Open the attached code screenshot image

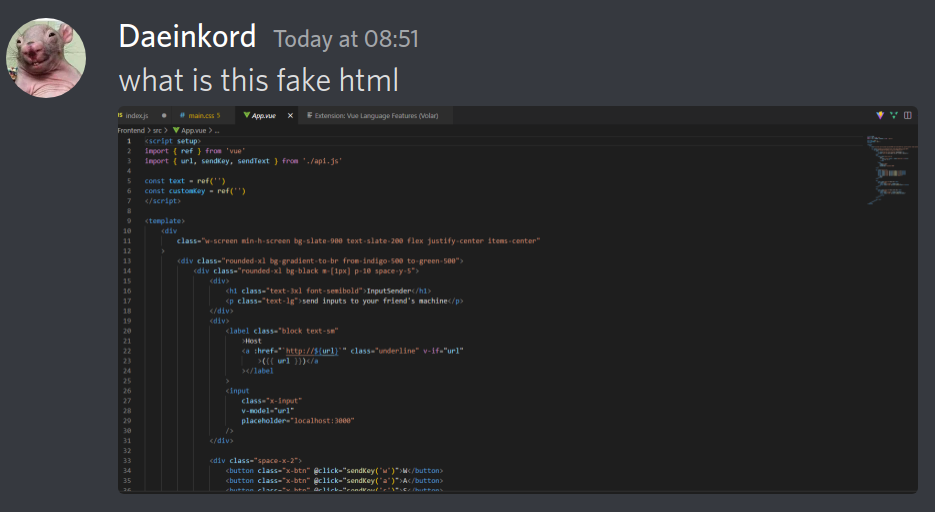518,300
